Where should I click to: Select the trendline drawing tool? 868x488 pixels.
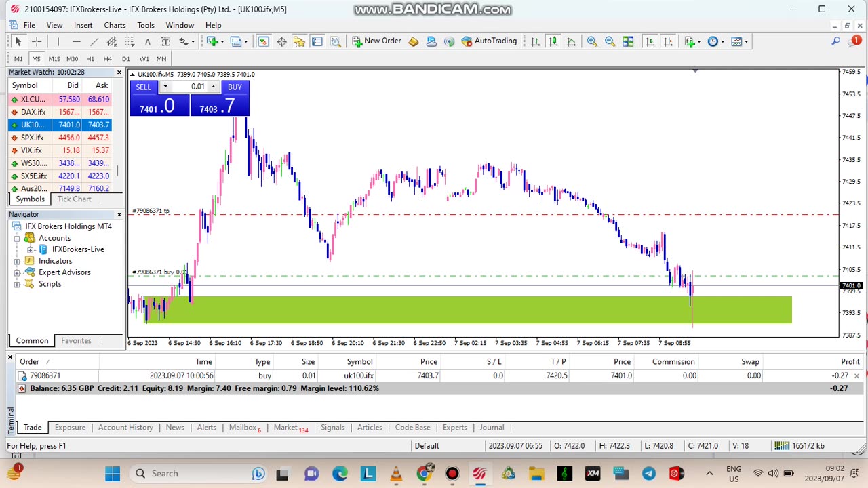pos(94,41)
